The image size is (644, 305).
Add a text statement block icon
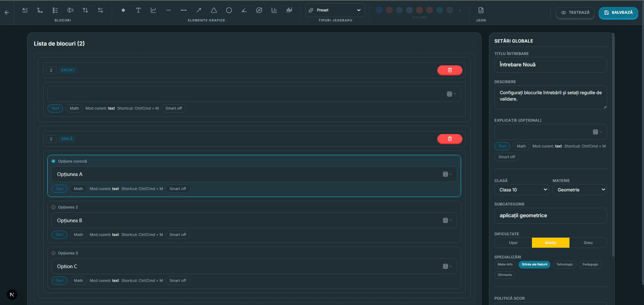click(x=25, y=10)
